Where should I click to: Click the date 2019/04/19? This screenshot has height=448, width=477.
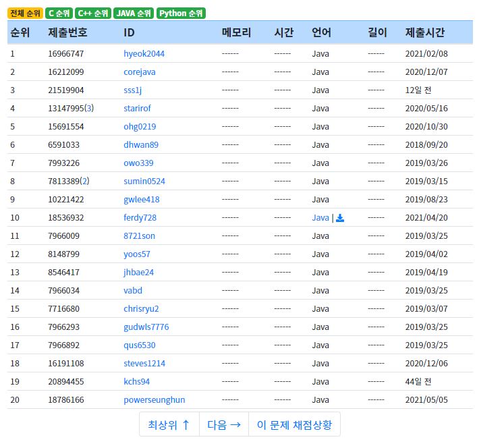click(x=426, y=272)
